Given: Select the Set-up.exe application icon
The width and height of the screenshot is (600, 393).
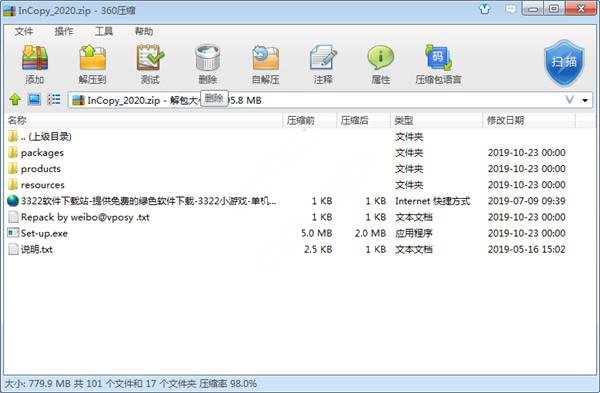Looking at the screenshot, I should tap(13, 233).
